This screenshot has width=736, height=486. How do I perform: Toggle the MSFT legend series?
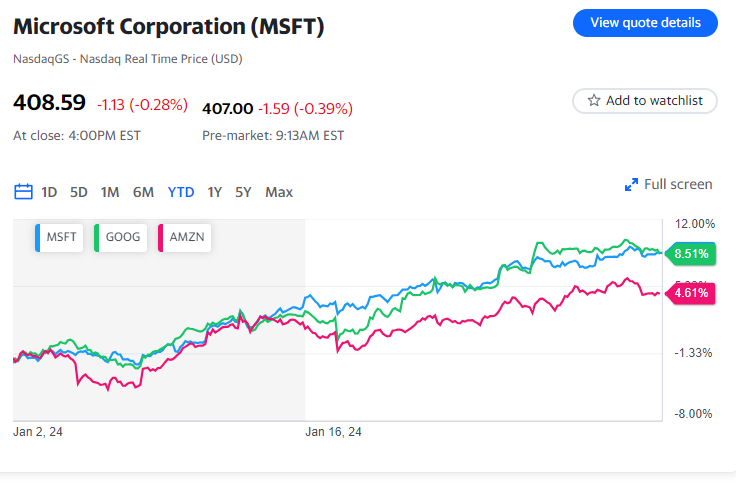point(61,238)
